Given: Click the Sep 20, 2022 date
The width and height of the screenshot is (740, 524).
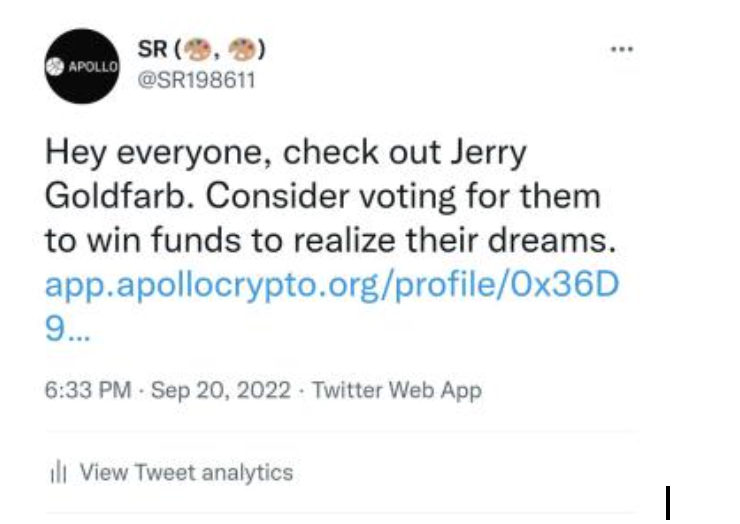Looking at the screenshot, I should tap(220, 391).
